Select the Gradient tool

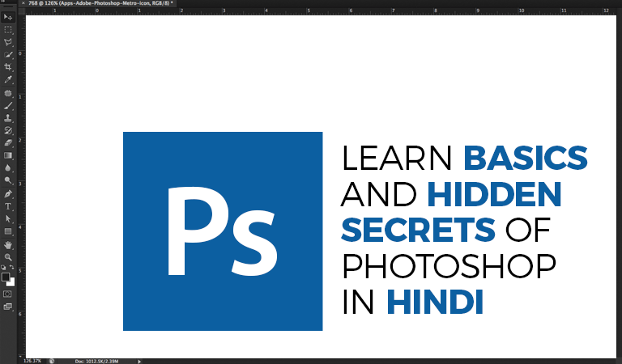[7, 155]
